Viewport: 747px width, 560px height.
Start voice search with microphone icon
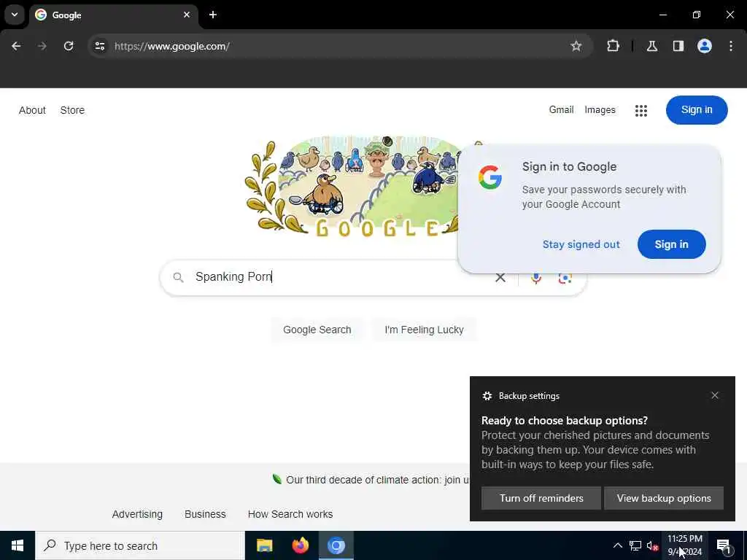[536, 278]
